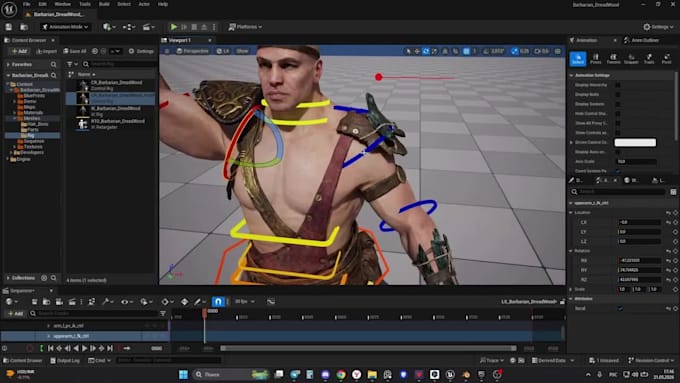Toggle the Show Controls checkbox
680x383 pixels.
click(x=618, y=133)
